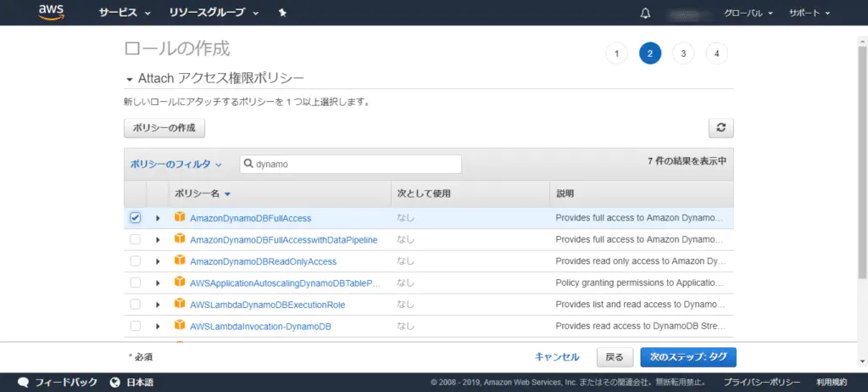Open the AWSLambdaInvocation-DynamoDB policy link
The width and height of the screenshot is (868, 392).
(260, 327)
